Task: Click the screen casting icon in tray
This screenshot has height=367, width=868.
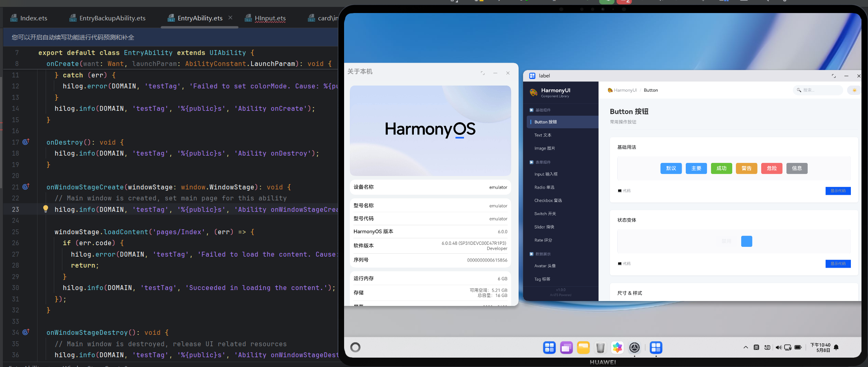Action: point(788,347)
